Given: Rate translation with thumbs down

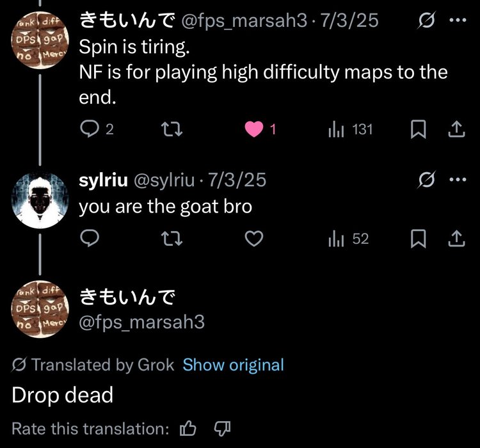Looking at the screenshot, I should click(x=222, y=428).
